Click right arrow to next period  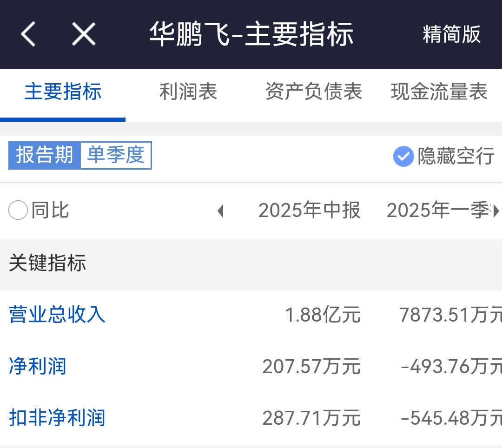(496, 211)
